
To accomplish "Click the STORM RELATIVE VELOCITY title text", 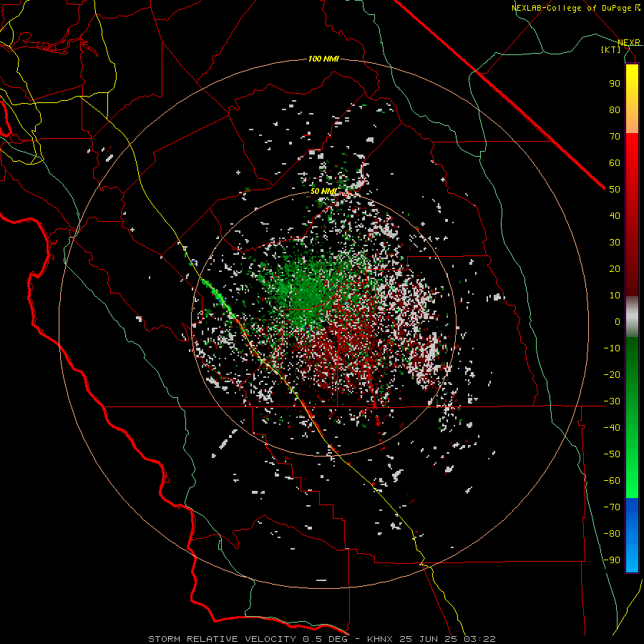I will coord(224,639).
